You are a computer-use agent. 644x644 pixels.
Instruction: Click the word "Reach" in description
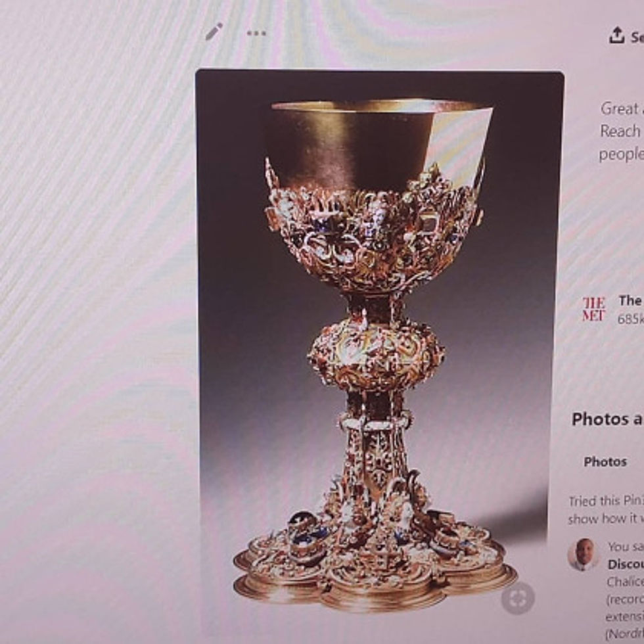tap(620, 131)
